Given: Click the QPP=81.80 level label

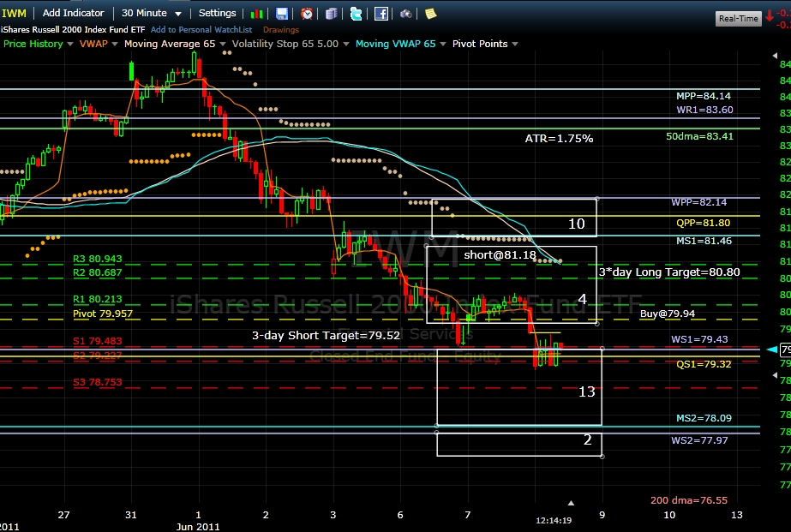Looking at the screenshot, I should 704,223.
